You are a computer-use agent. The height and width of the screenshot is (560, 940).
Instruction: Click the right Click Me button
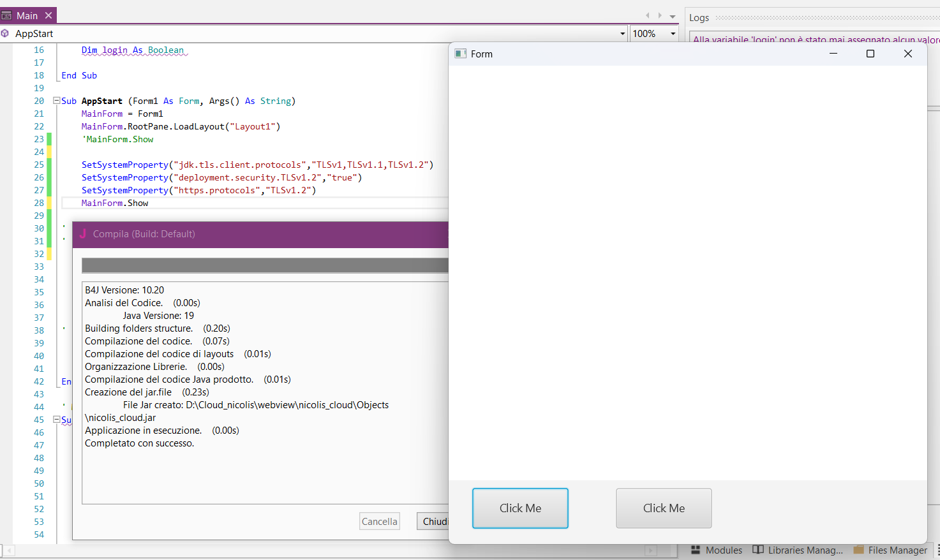[x=664, y=508]
